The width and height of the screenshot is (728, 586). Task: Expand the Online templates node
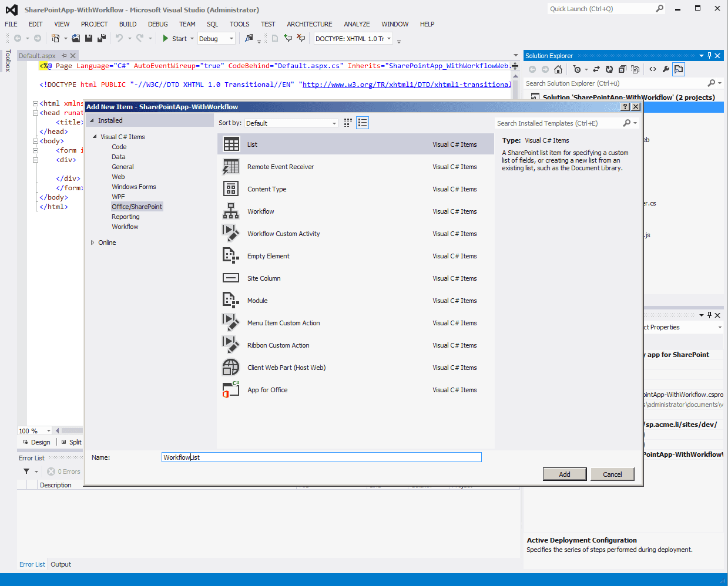pos(93,243)
